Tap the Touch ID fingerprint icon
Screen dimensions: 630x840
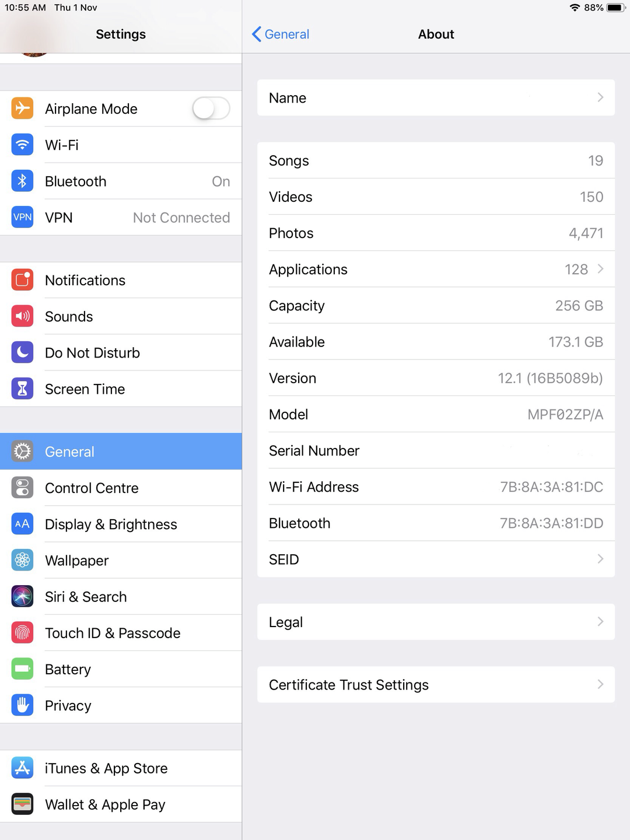pos(22,632)
